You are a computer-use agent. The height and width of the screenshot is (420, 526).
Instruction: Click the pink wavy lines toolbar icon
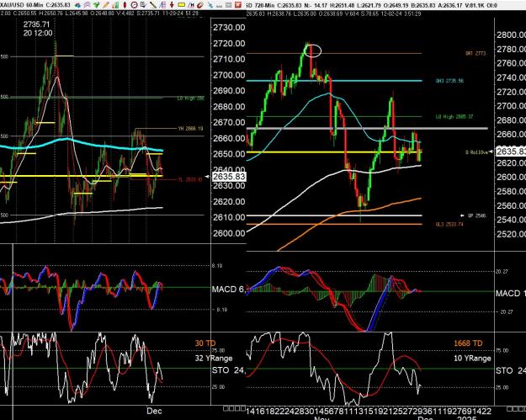point(87,5)
